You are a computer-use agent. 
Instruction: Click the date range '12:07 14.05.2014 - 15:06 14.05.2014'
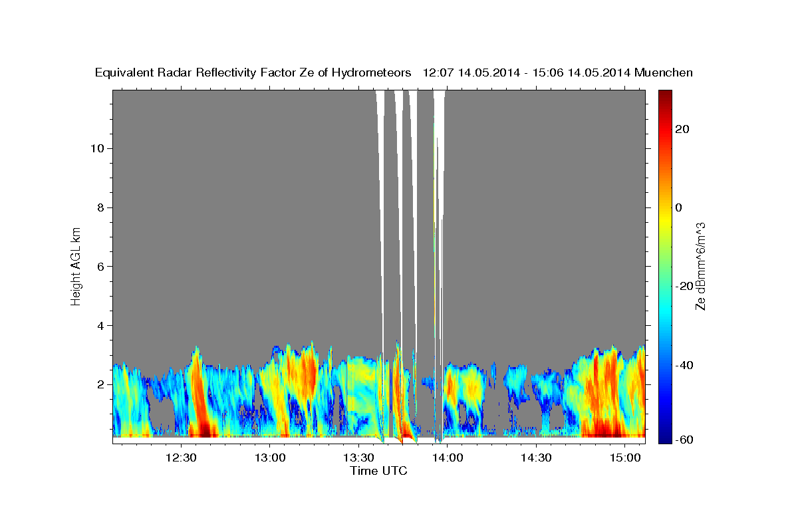pos(527,73)
